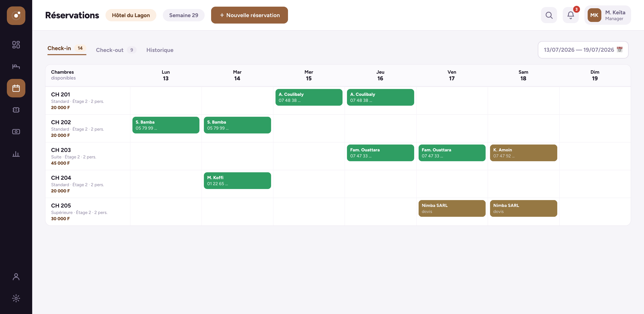The width and height of the screenshot is (644, 314).
Task: Click Dim 19 column header
Action: pyautogui.click(x=595, y=75)
